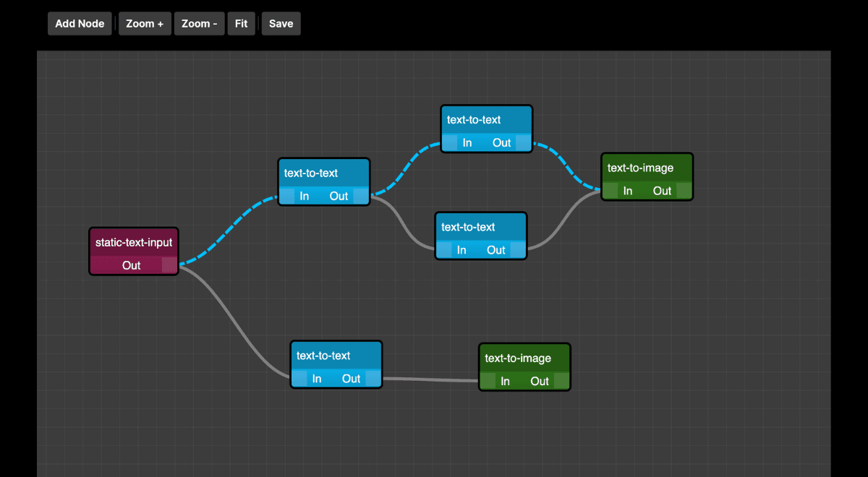The height and width of the screenshot is (477, 868).
Task: Click the Add Node button
Action: point(80,23)
